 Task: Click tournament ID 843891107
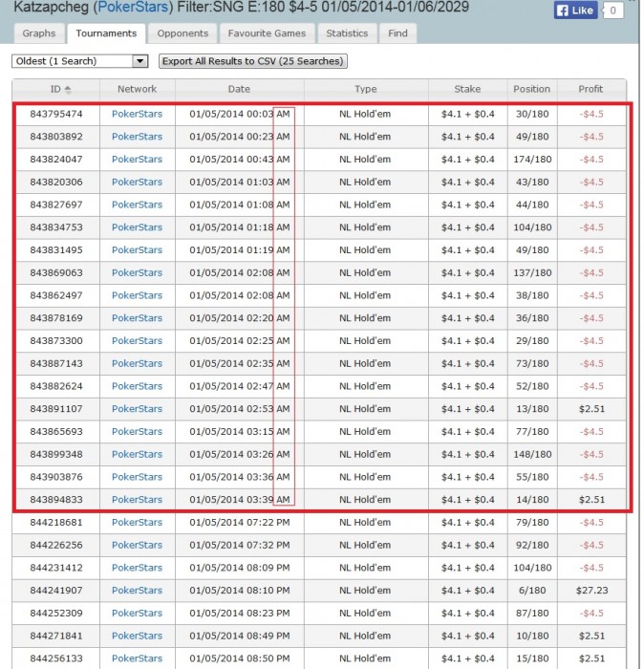pos(56,409)
